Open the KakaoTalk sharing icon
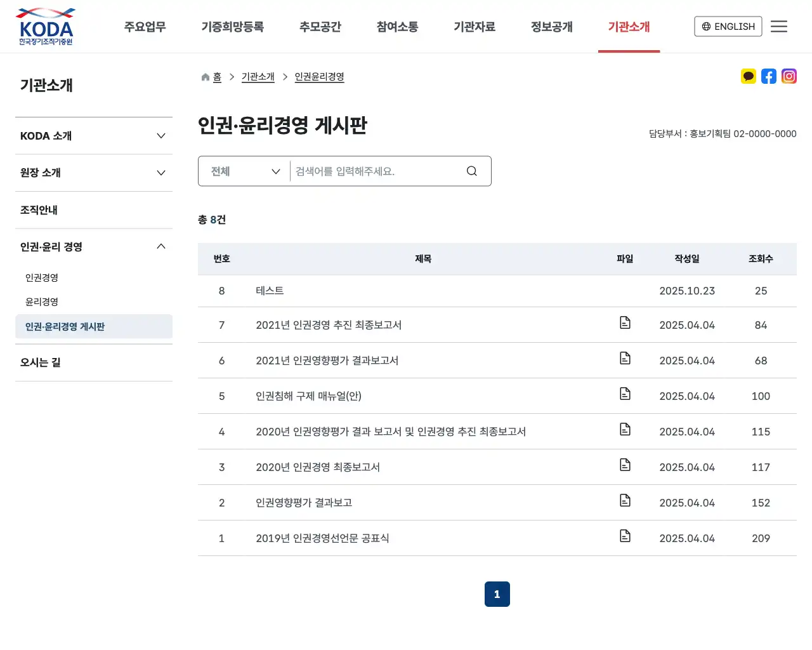This screenshot has height=650, width=812. [x=748, y=76]
